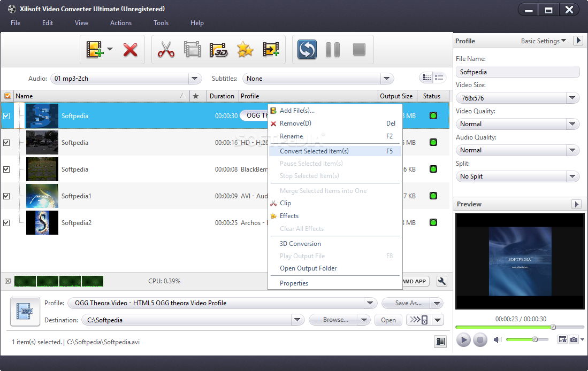Click the OGV profile format icon
Image resolution: width=588 pixels, height=371 pixels.
point(25,312)
